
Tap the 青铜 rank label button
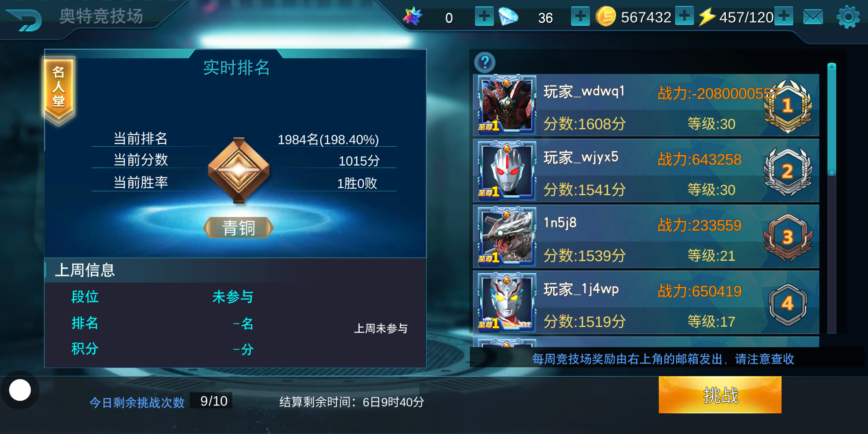tap(239, 228)
